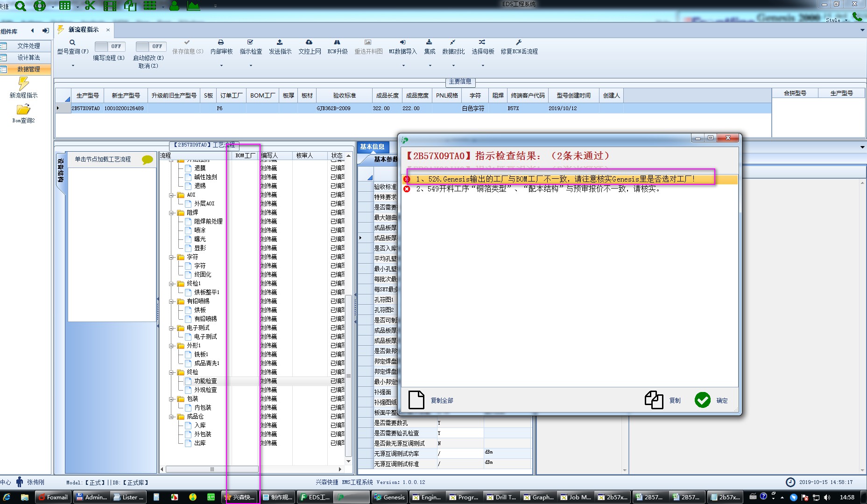This screenshot has width=867, height=504.
Task: Click the 重选开料图 button
Action: click(x=368, y=47)
